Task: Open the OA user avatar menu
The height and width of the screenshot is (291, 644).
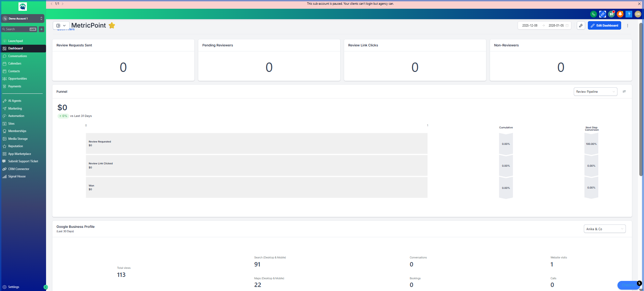Action: pyautogui.click(x=638, y=14)
